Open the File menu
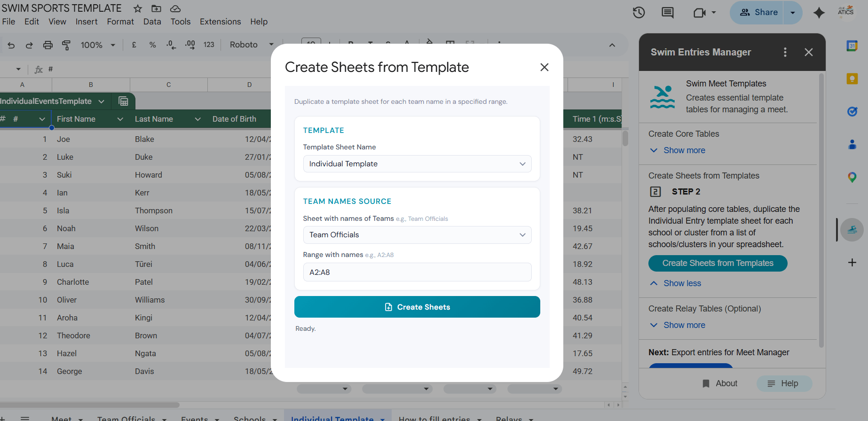 pyautogui.click(x=8, y=22)
